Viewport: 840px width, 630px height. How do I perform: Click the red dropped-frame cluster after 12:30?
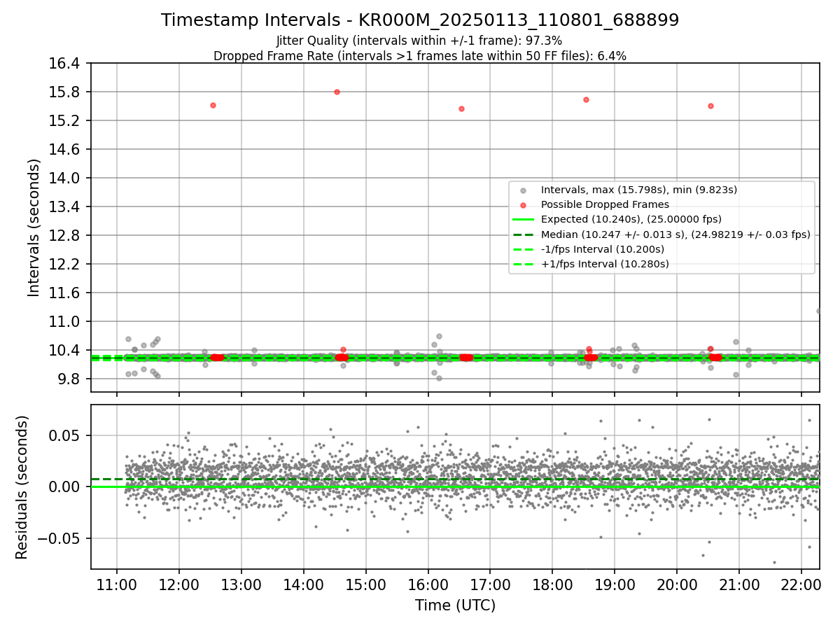pyautogui.click(x=217, y=358)
